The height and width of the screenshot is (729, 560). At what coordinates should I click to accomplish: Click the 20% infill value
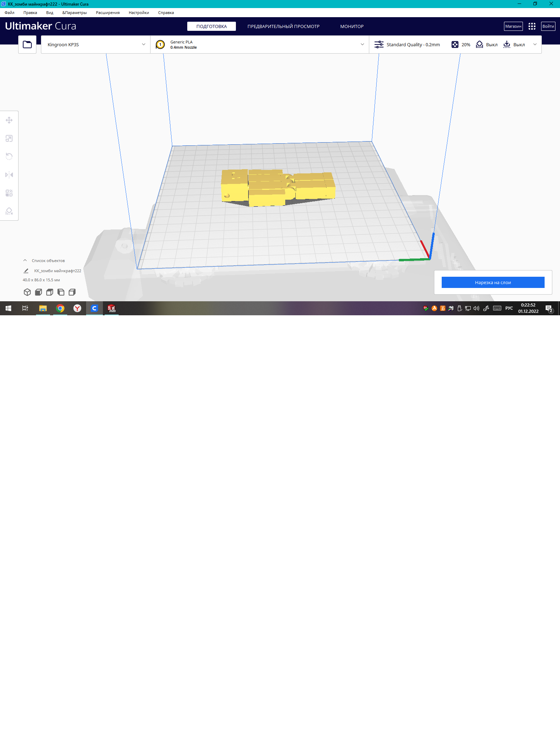tap(466, 44)
